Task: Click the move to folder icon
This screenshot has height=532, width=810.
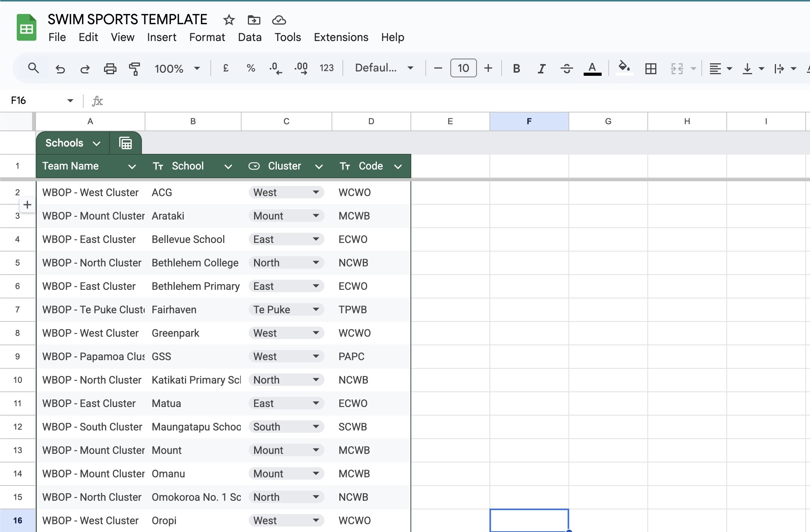Action: point(254,20)
